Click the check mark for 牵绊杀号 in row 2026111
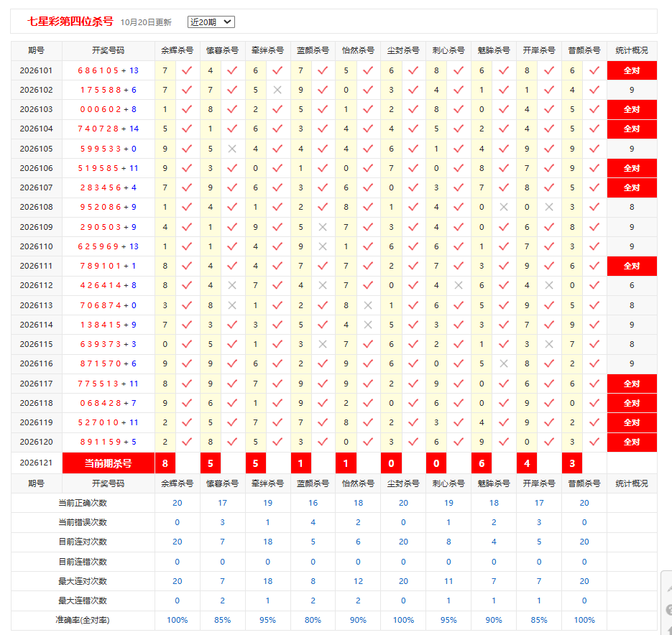Viewport: 672px width, 635px height. [x=277, y=266]
